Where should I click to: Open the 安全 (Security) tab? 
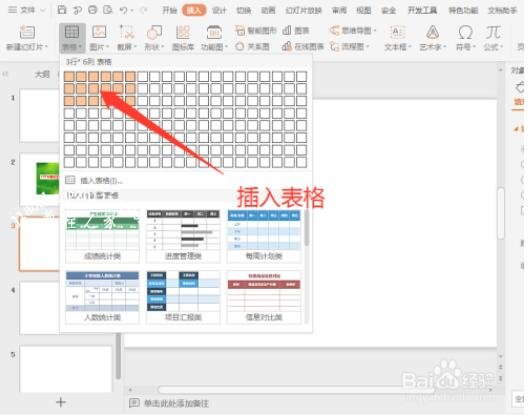[388, 10]
